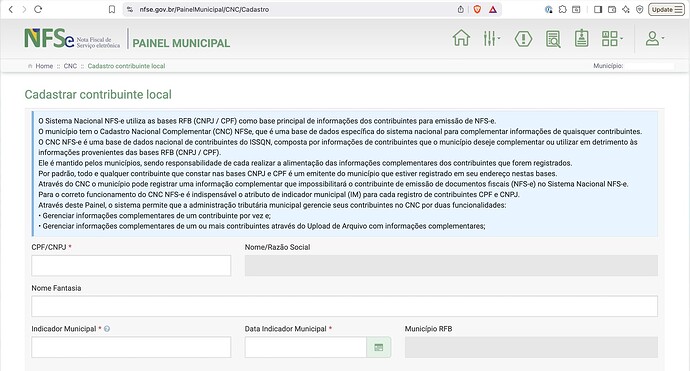Click the Município label in breadcrumb bar
This screenshot has height=371, width=690.
point(608,66)
